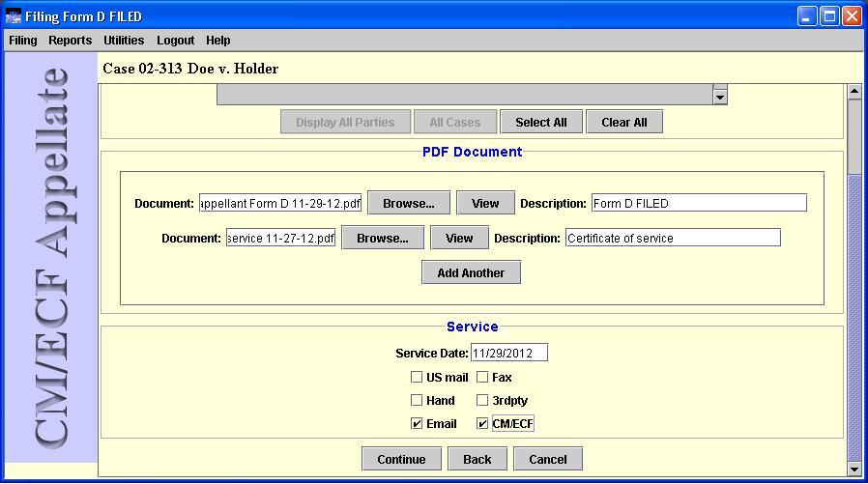The width and height of the screenshot is (868, 484).
Task: Click the Select All button
Action: point(541,123)
